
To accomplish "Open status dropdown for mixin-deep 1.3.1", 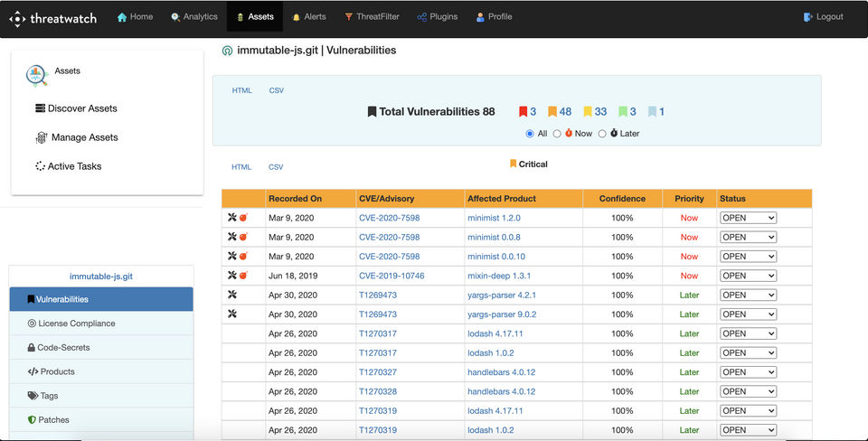I will click(748, 276).
